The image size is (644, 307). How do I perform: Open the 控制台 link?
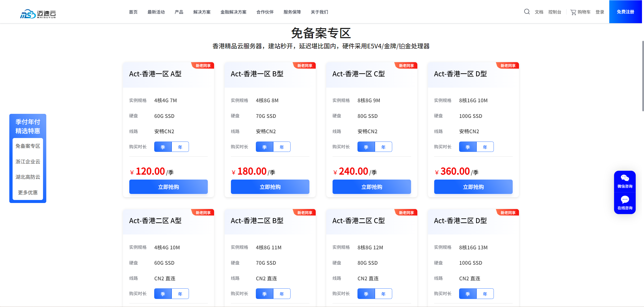tap(555, 12)
